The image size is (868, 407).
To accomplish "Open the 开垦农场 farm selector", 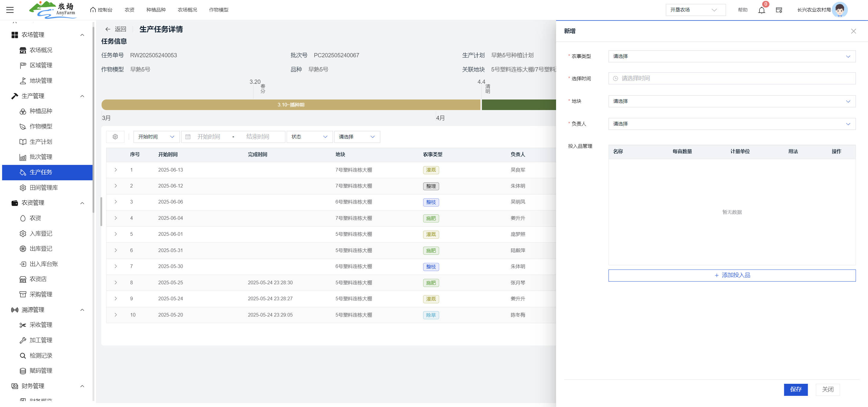I will (x=695, y=10).
